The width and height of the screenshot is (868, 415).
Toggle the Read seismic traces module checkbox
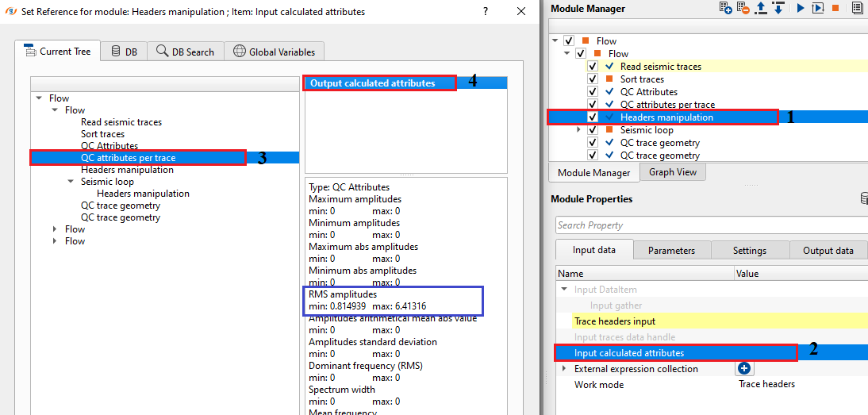(x=593, y=67)
